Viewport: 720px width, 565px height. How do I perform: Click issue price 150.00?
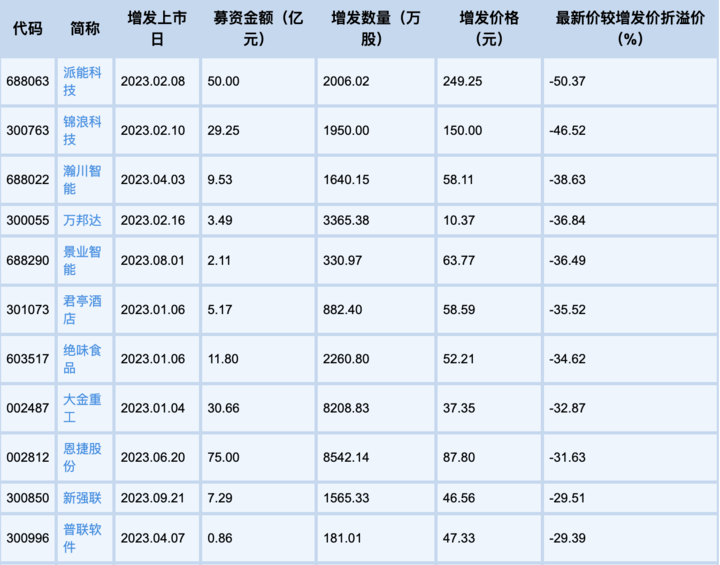pyautogui.click(x=463, y=130)
